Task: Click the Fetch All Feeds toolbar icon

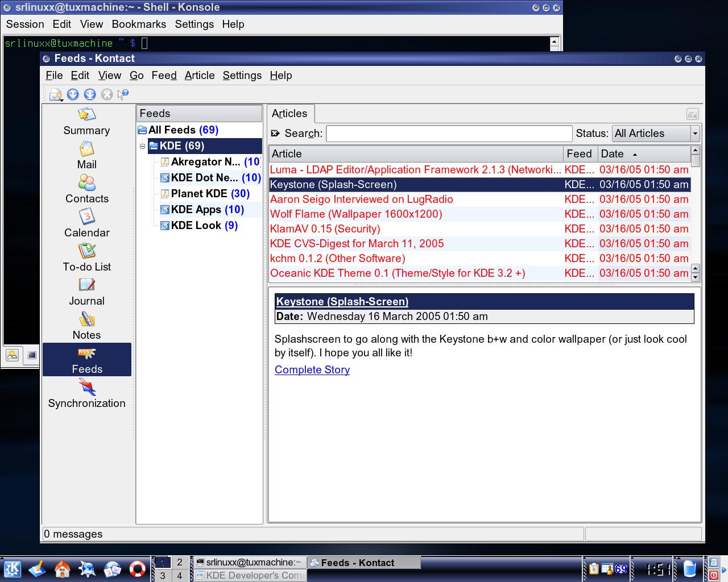Action: (x=90, y=94)
